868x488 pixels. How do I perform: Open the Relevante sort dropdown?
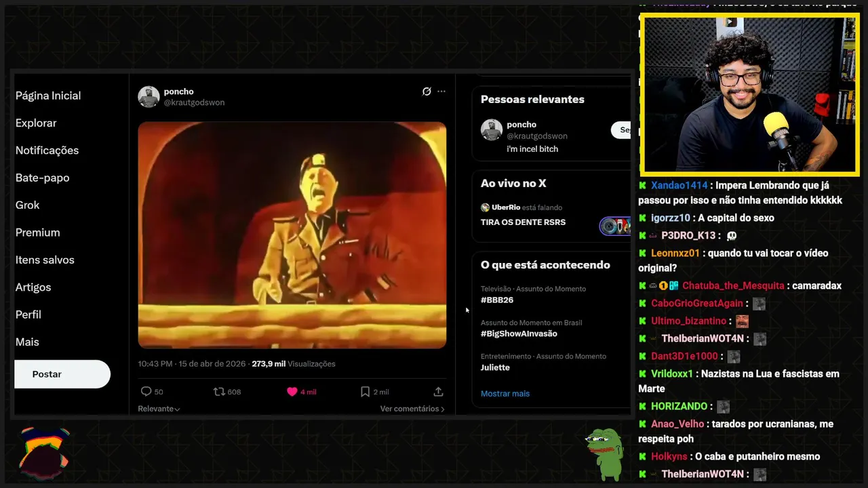coord(159,409)
